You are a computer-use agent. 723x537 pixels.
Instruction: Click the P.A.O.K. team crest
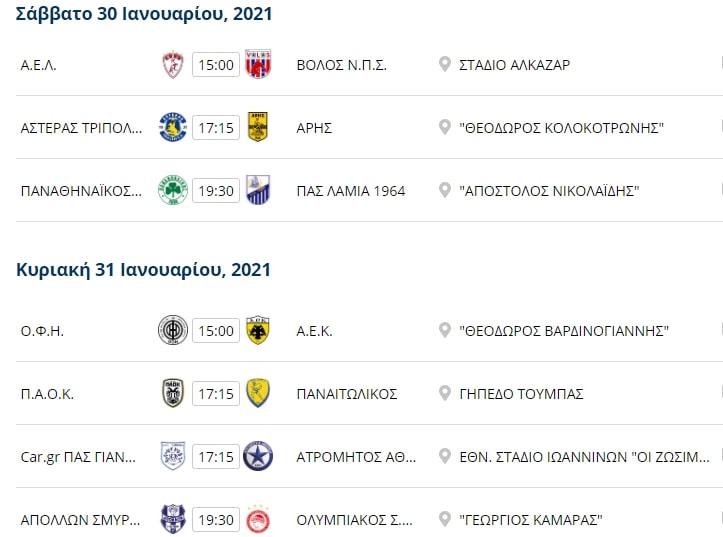[173, 393]
